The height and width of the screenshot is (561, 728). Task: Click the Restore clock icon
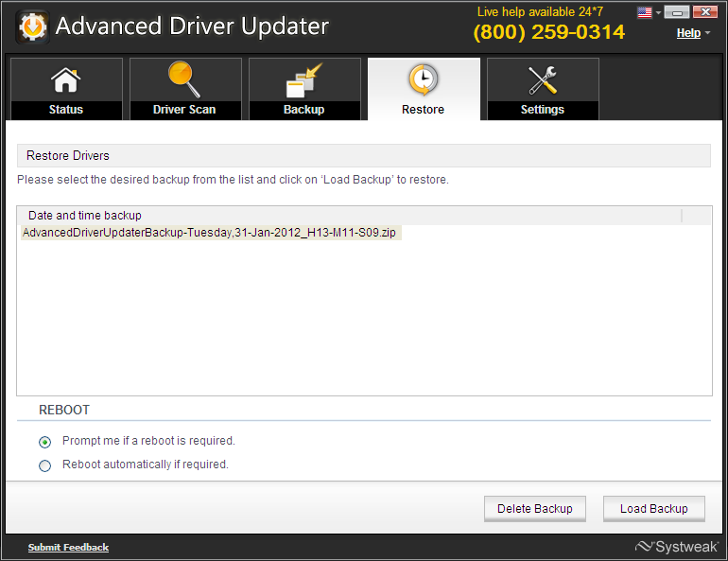coord(423,79)
